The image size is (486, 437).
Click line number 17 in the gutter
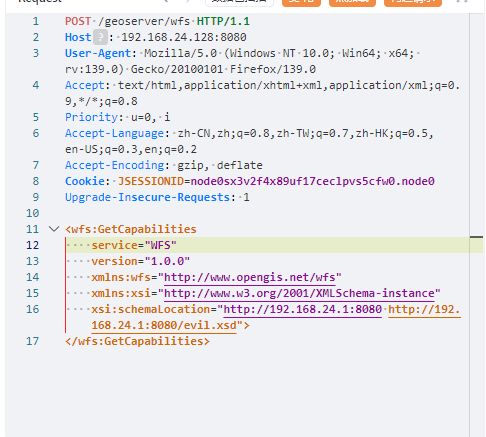[33, 341]
